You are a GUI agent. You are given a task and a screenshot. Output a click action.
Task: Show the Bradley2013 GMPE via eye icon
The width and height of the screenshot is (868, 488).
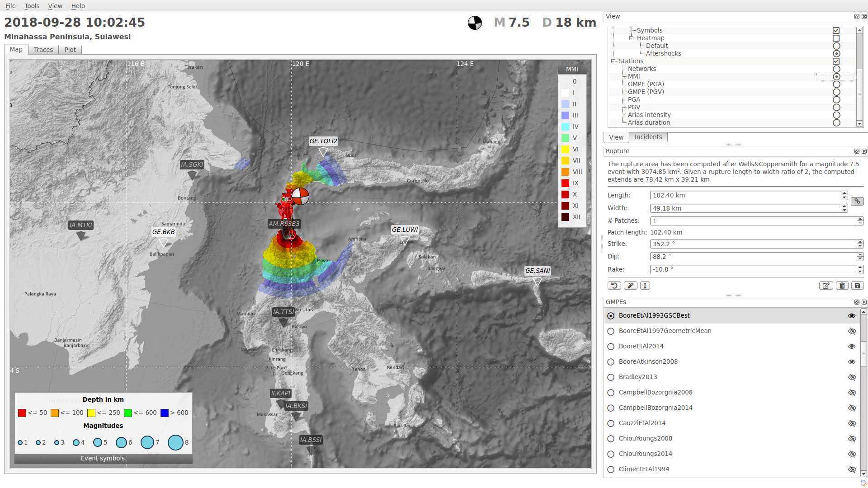click(852, 377)
